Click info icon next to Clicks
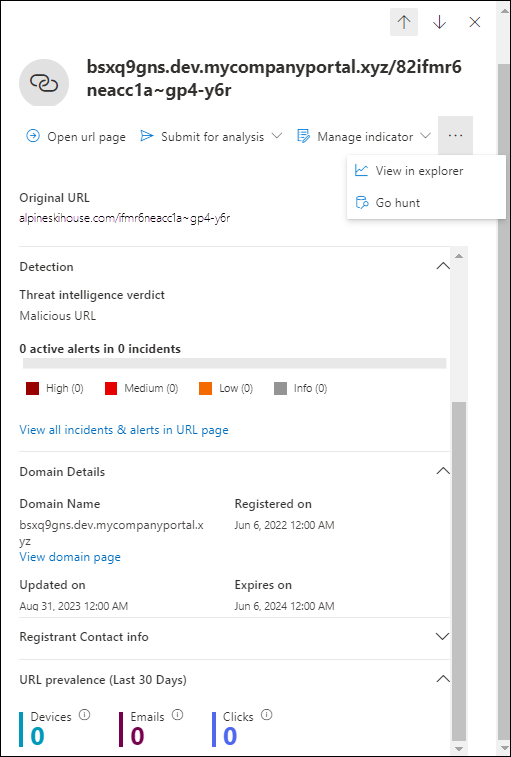This screenshot has width=511, height=757. tap(267, 715)
